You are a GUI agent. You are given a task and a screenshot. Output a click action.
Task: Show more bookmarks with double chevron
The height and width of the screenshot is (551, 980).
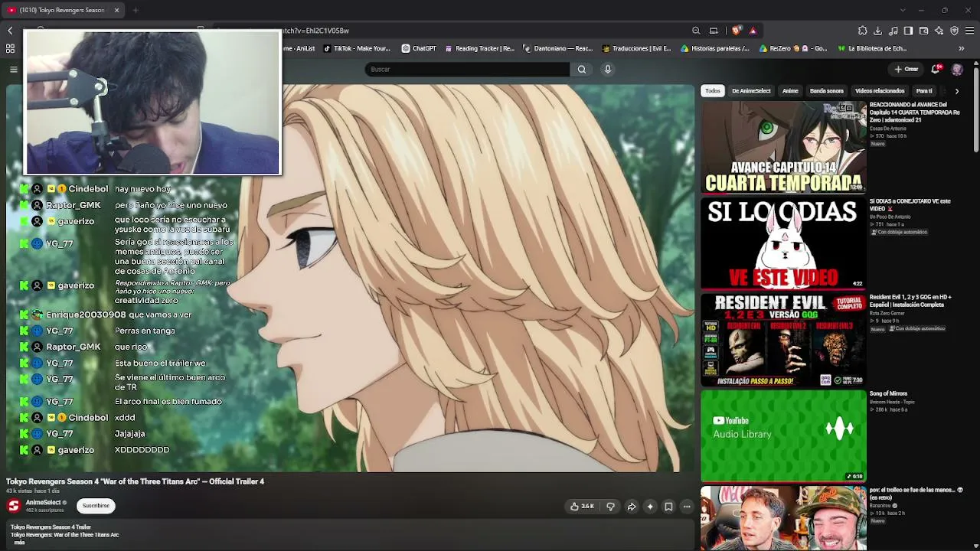click(x=962, y=48)
